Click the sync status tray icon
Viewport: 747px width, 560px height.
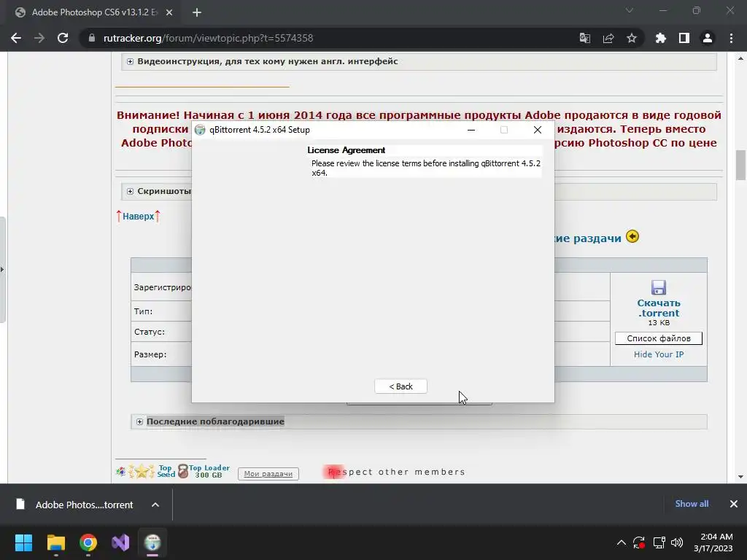coord(639,542)
